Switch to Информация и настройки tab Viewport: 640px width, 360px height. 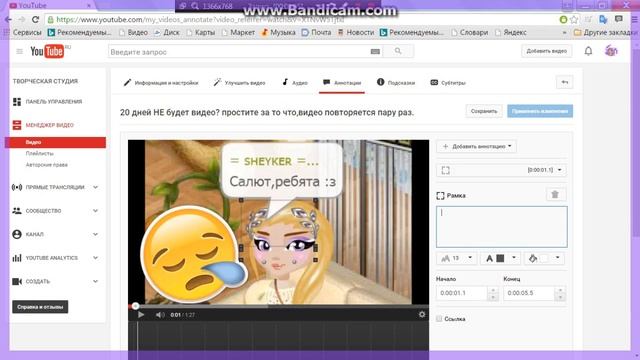[161, 82]
